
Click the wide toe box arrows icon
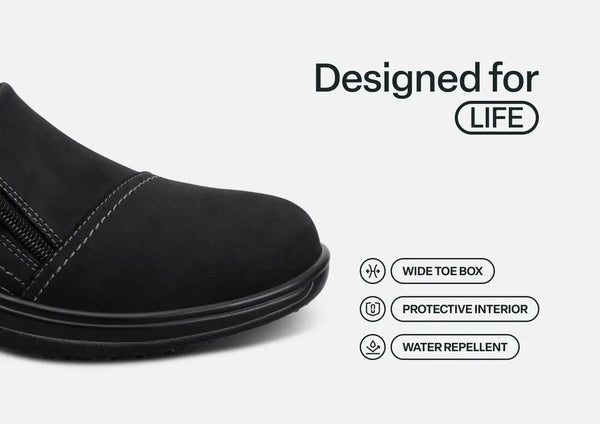point(372,271)
